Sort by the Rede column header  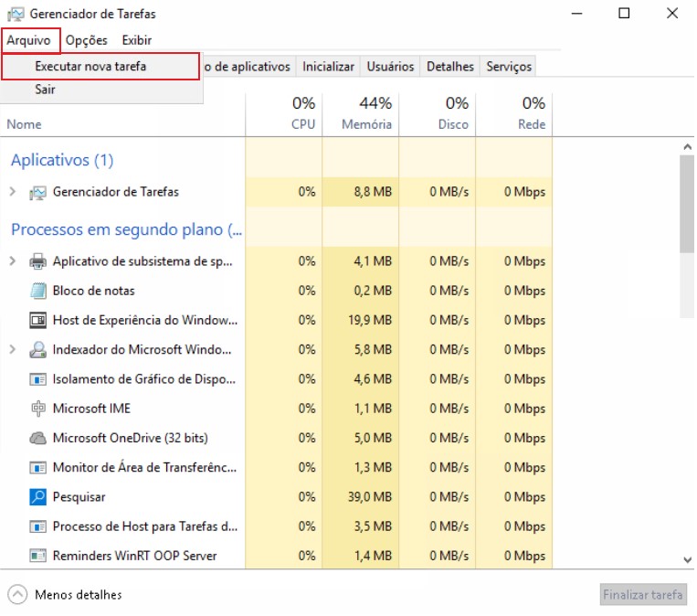(532, 124)
